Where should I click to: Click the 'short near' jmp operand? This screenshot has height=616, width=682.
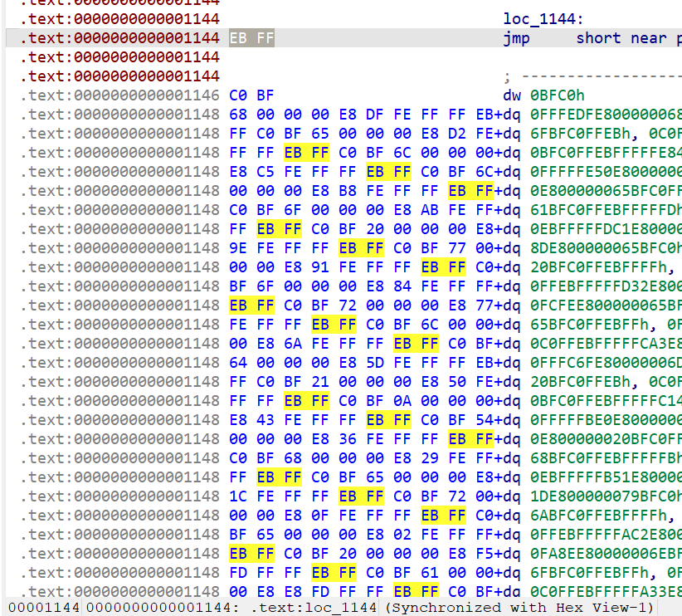click(x=620, y=38)
